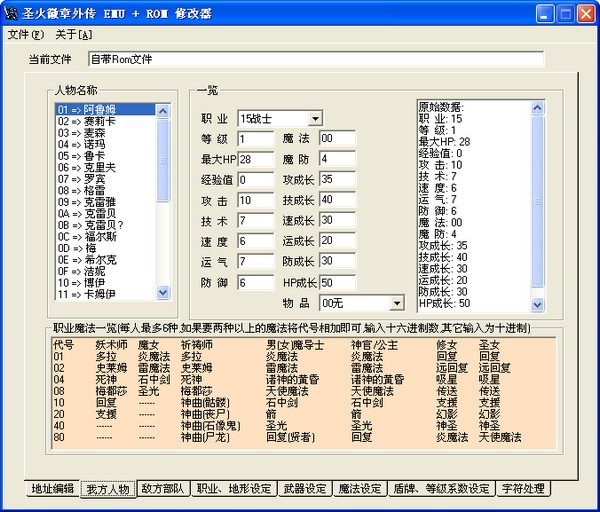The height and width of the screenshot is (512, 600).
Task: Click the 最大HP input field
Action: (256, 159)
